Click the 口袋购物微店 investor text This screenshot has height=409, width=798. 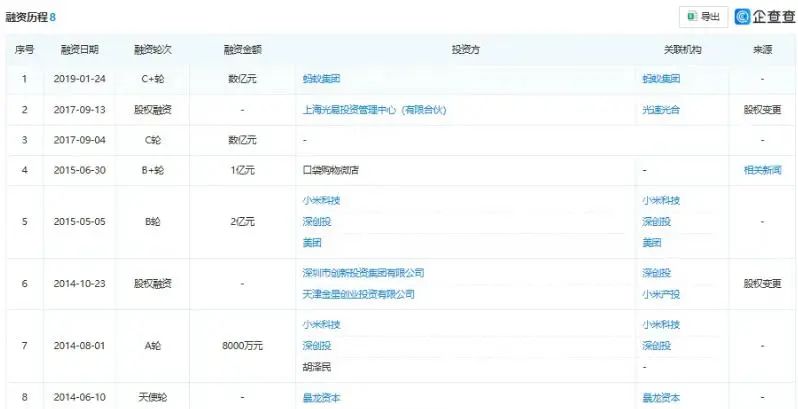(330, 170)
